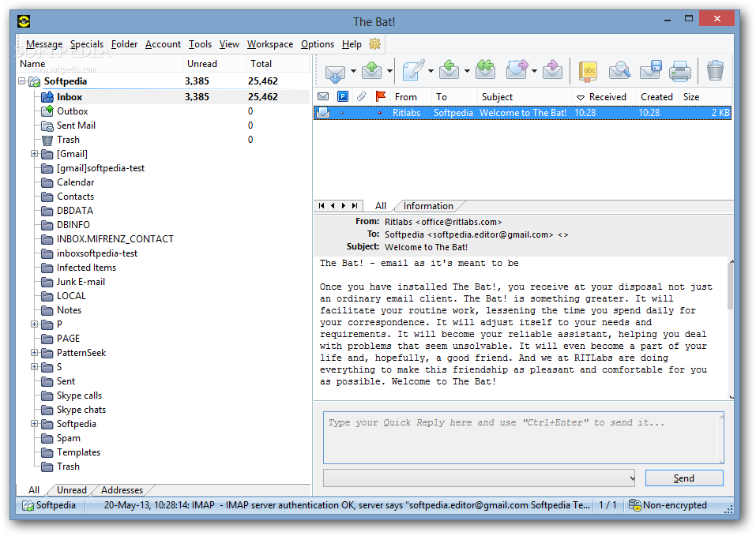
Task: Click the Get New Mail envelope icon
Action: coord(335,71)
